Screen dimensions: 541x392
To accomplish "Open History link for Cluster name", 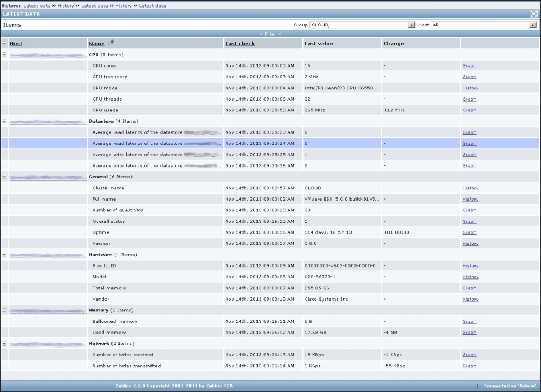I will tap(470, 188).
